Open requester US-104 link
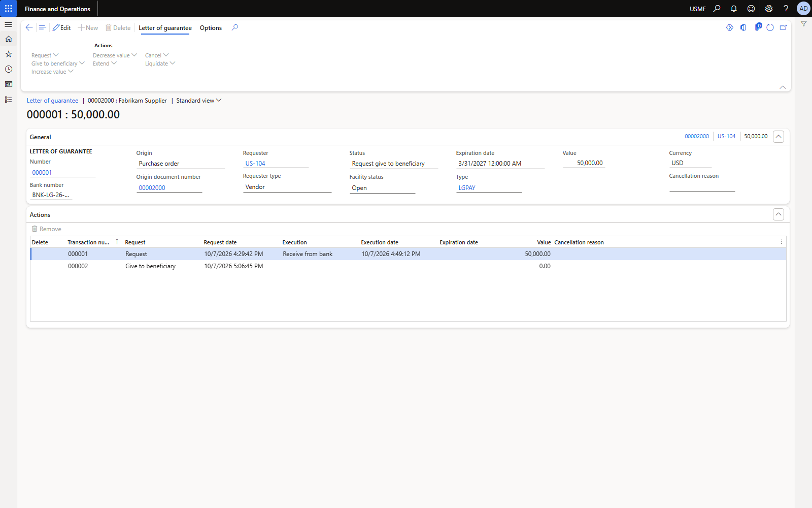812x508 pixels. [255, 164]
